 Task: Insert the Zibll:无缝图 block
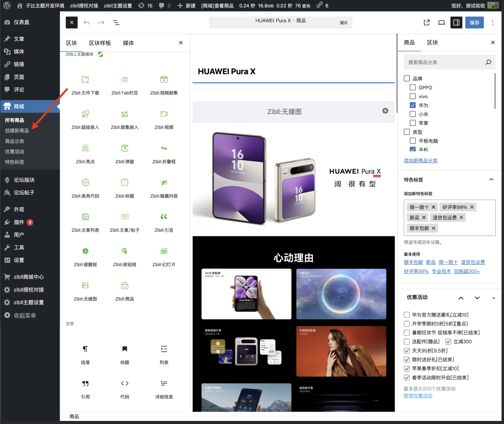85,290
